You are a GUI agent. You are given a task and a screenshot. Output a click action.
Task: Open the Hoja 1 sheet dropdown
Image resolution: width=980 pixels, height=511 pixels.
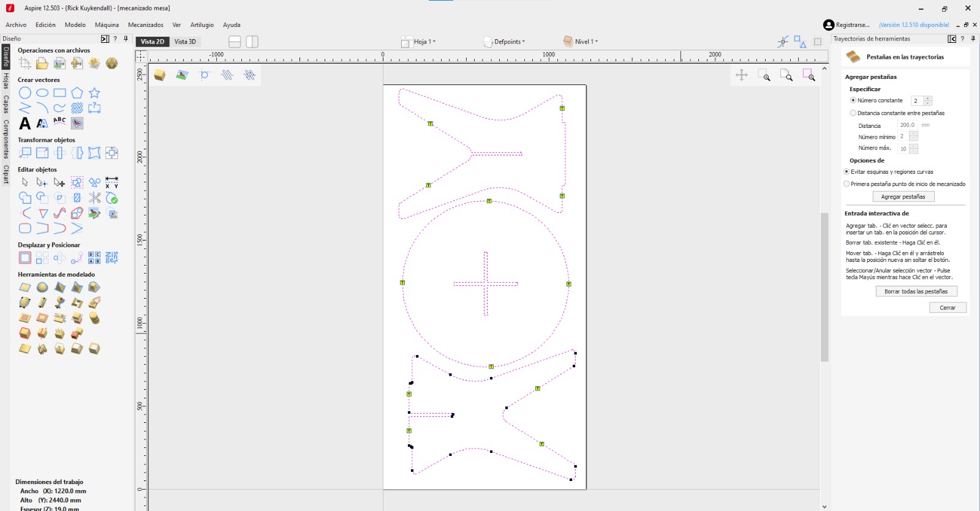[419, 42]
